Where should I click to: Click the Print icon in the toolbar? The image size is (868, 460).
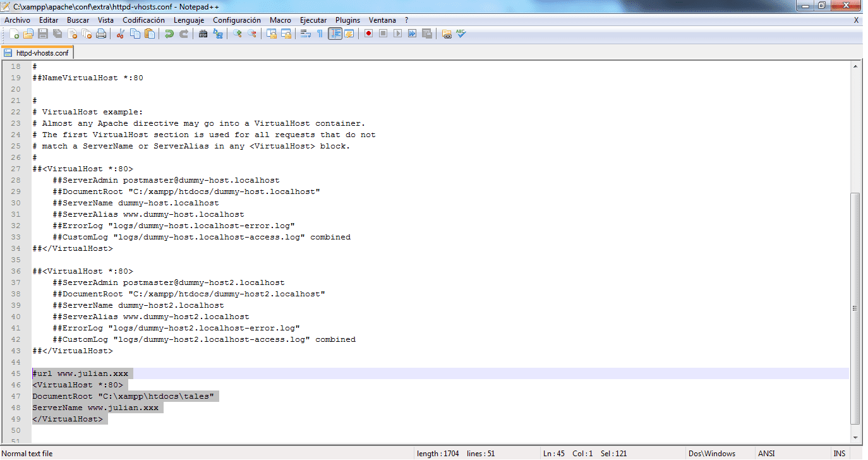pyautogui.click(x=101, y=33)
